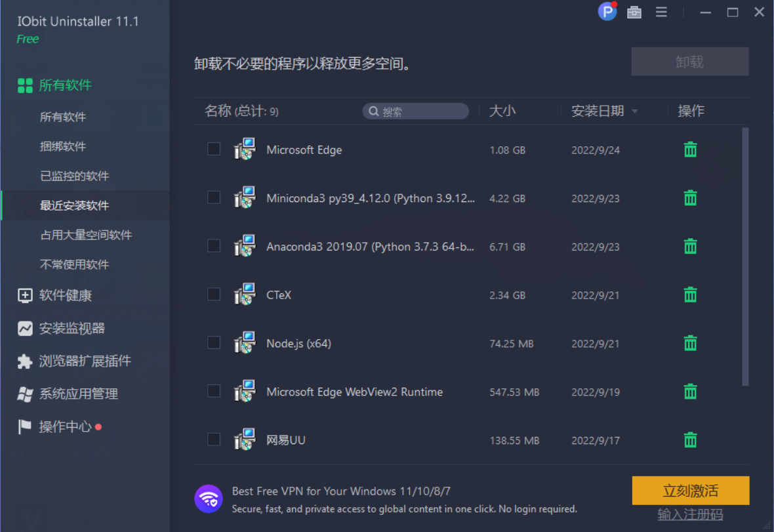Click the 网易UU program name

tap(286, 440)
